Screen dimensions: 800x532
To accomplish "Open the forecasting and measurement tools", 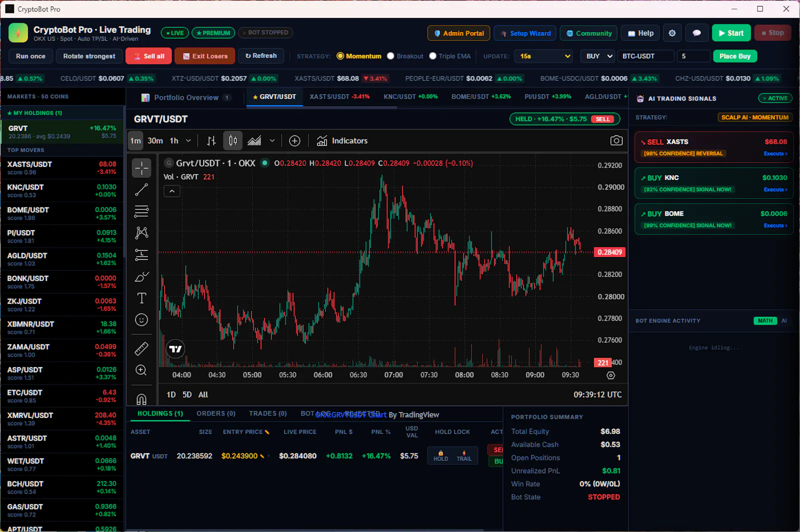I will 141,255.
